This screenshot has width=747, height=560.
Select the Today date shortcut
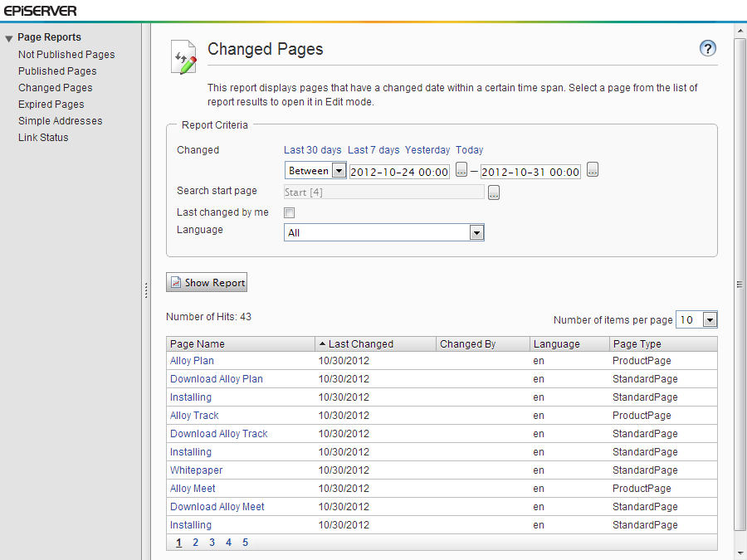click(469, 150)
